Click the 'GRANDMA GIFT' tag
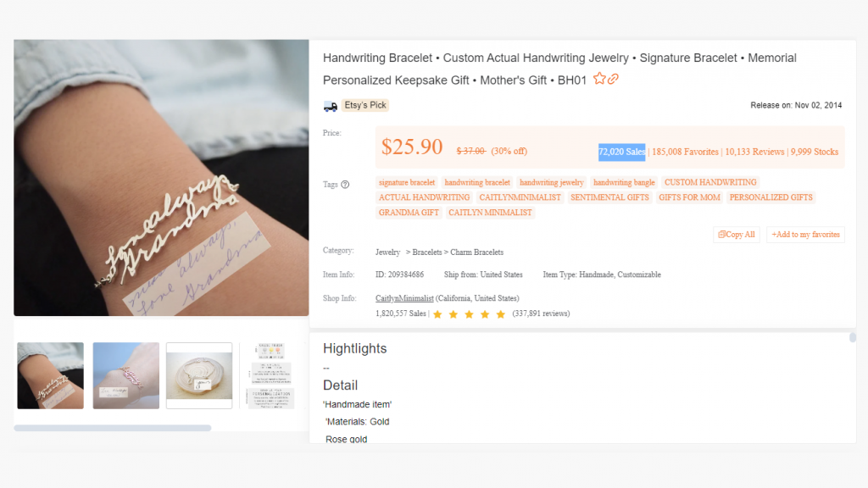Viewport: 868px width, 488px height. [409, 213]
